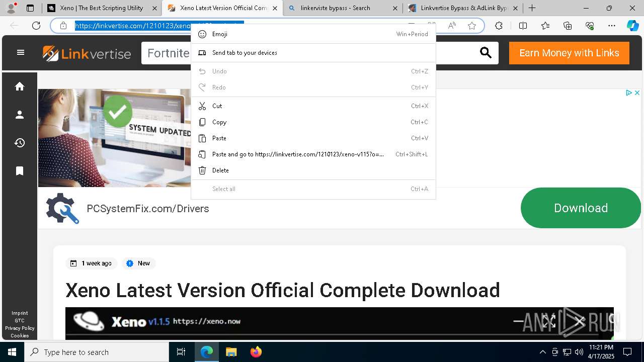Open Edge from the taskbar
Image resolution: width=644 pixels, height=362 pixels.
coord(207,352)
